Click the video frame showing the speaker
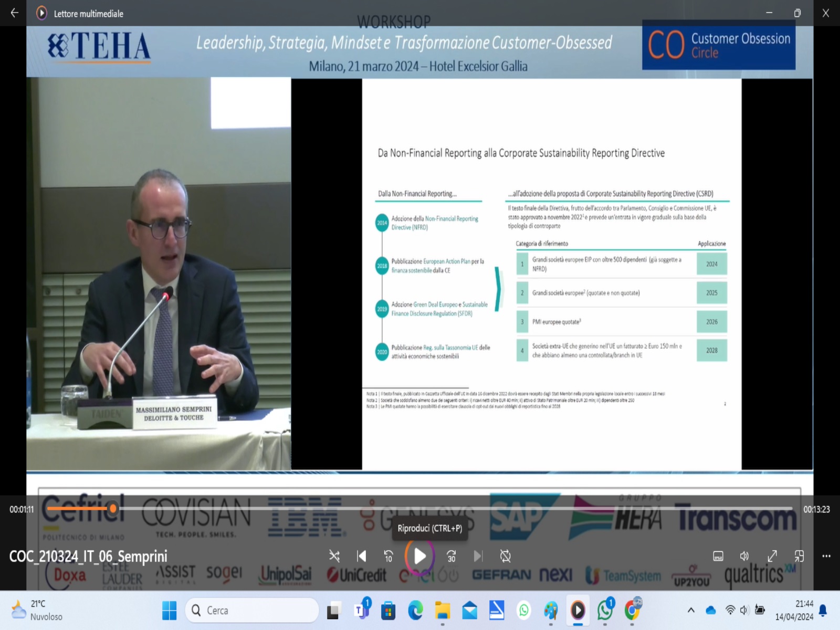This screenshot has height=630, width=840. 159,274
